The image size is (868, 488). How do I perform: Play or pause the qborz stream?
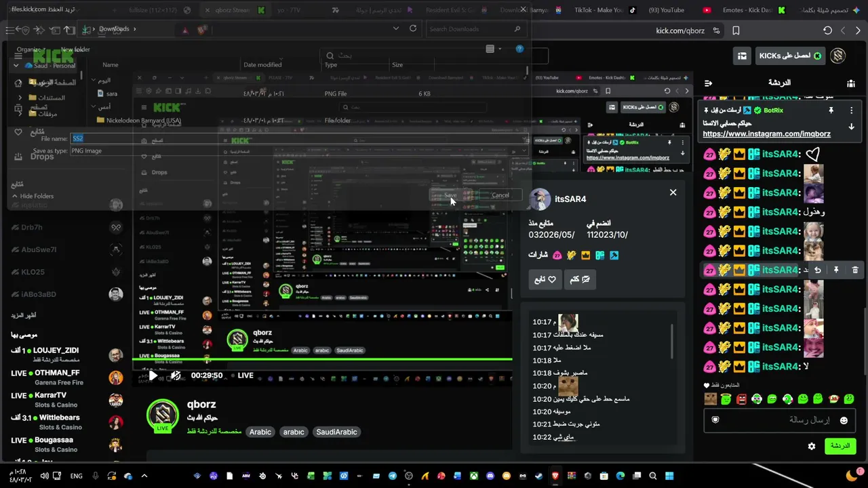[x=153, y=375]
